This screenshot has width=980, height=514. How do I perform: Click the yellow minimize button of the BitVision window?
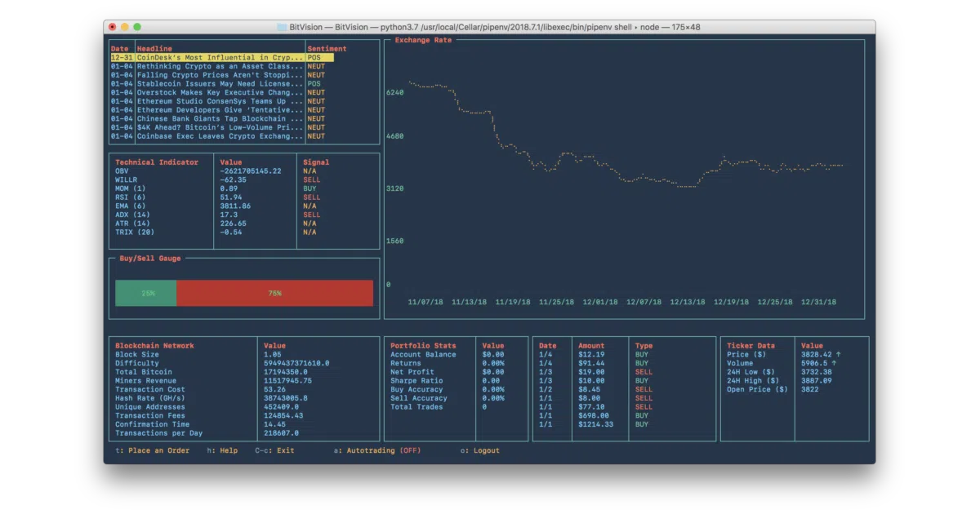[x=125, y=27]
